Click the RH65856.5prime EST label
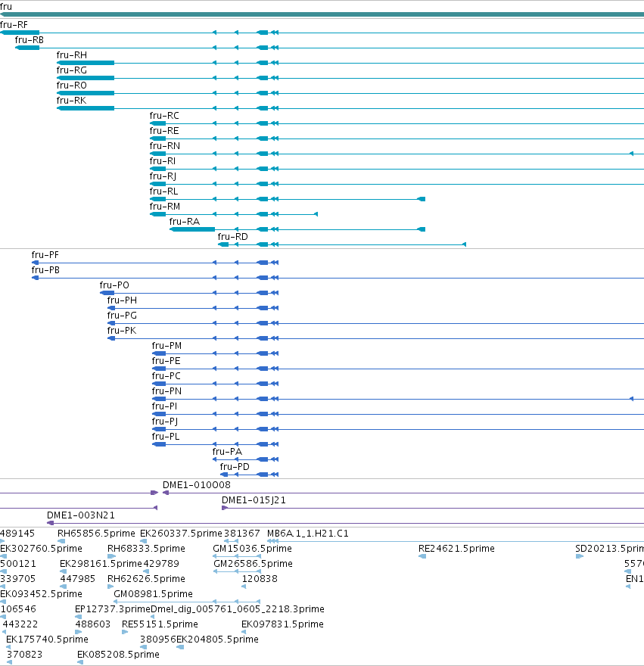 (x=96, y=534)
